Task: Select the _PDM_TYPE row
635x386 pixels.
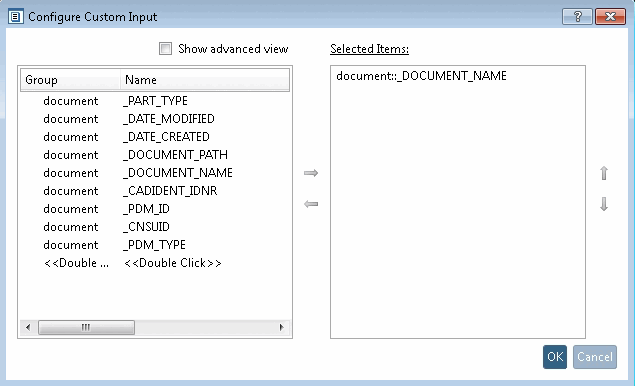Action: (155, 245)
